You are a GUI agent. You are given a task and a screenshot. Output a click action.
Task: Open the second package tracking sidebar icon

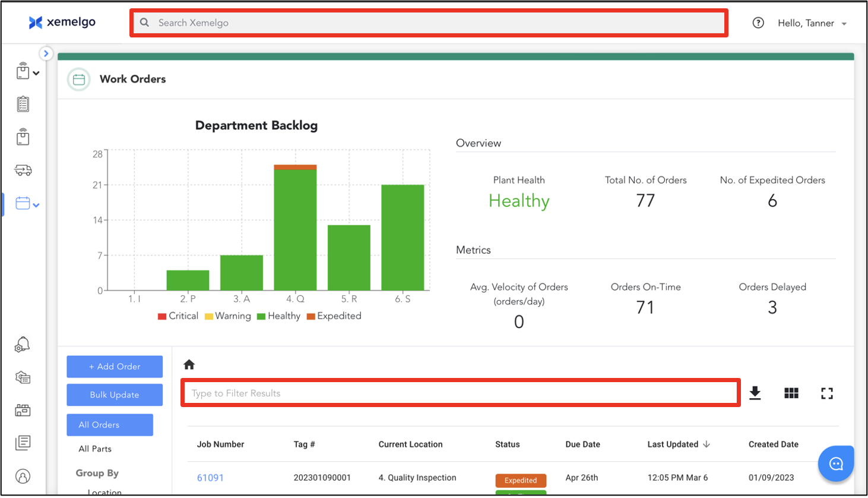pos(23,137)
